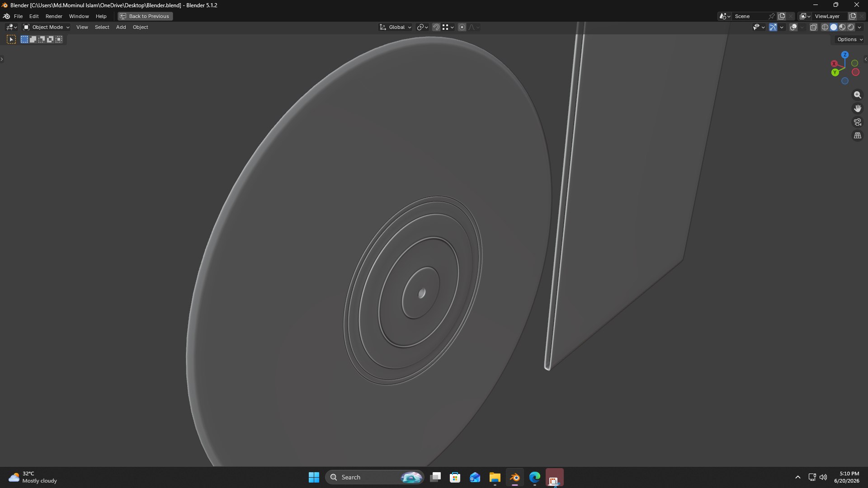Open the snapping options dropdown
This screenshot has height=488, width=868.
coord(448,27)
